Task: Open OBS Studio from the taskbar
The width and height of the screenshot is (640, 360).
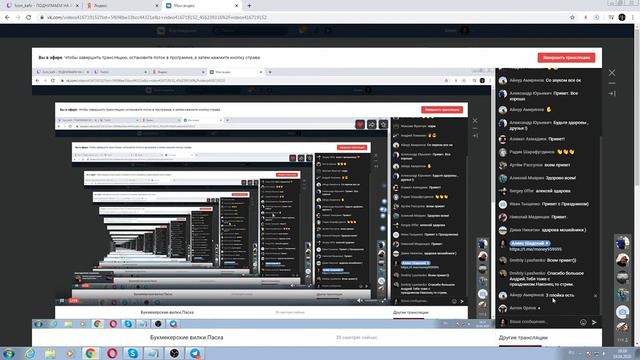Action: 174,353
